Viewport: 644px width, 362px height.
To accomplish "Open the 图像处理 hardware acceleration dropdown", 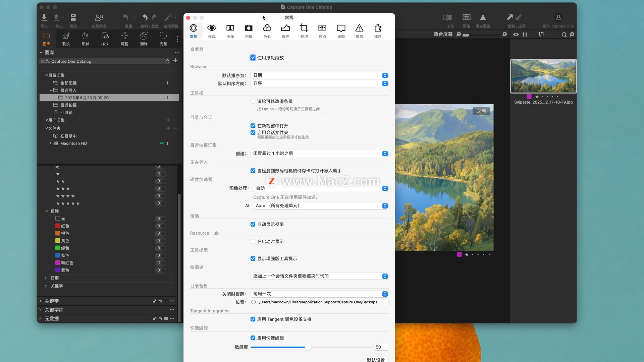I will [x=321, y=188].
